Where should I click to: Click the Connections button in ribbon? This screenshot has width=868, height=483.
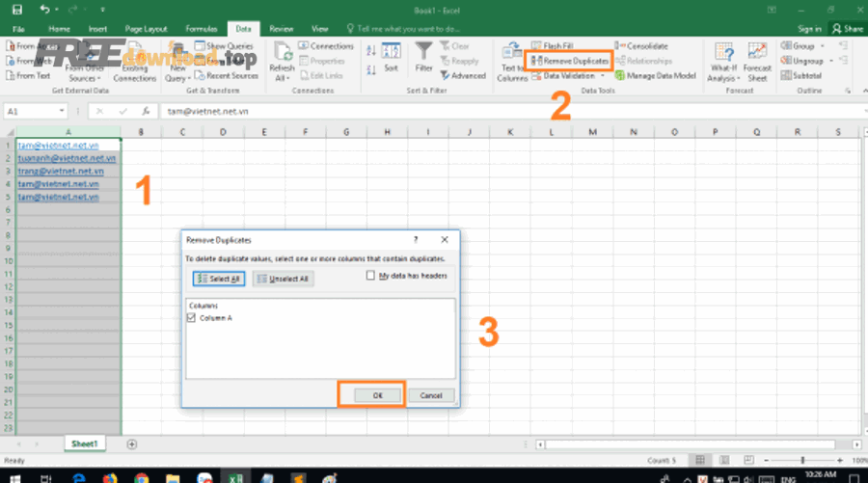pos(326,46)
